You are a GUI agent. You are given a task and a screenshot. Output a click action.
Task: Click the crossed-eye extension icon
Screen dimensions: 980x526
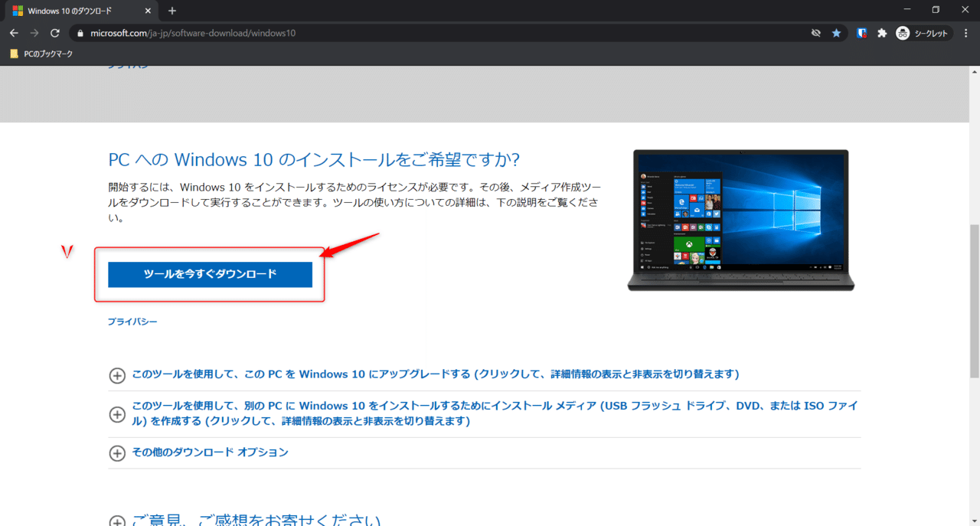pos(815,33)
